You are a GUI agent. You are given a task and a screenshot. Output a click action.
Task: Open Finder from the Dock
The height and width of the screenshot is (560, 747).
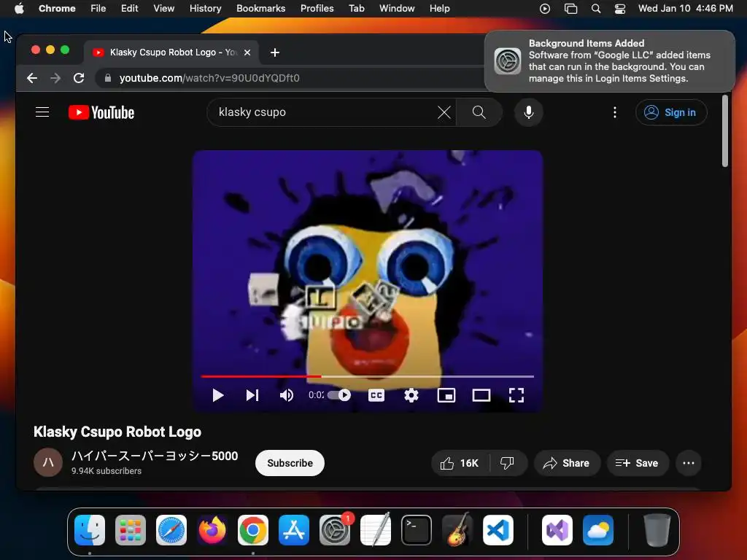click(x=90, y=530)
